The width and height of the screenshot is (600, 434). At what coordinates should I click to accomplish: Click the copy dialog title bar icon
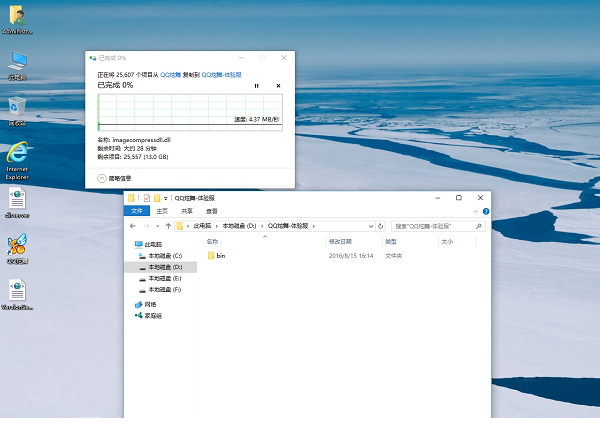coord(93,58)
